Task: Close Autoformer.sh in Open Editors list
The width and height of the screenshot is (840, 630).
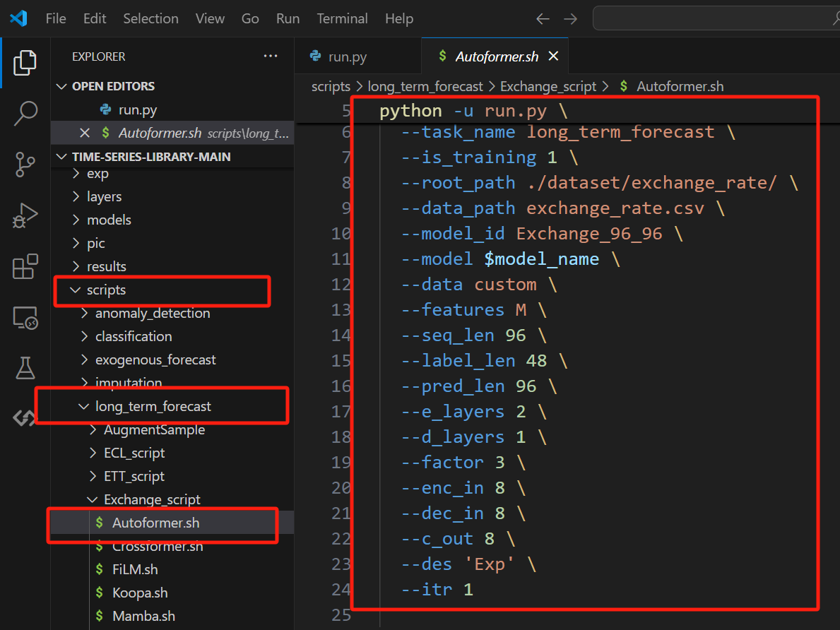Action: [x=85, y=132]
